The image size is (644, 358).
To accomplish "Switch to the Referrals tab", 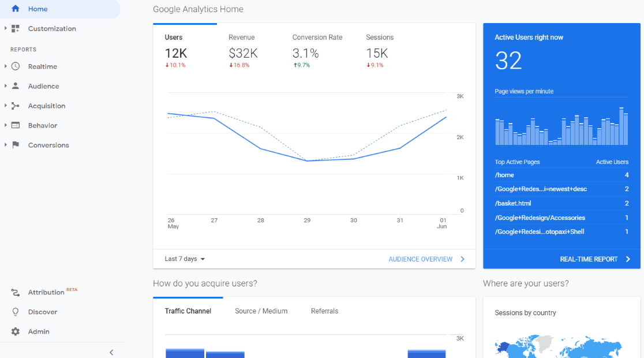I will pos(324,311).
